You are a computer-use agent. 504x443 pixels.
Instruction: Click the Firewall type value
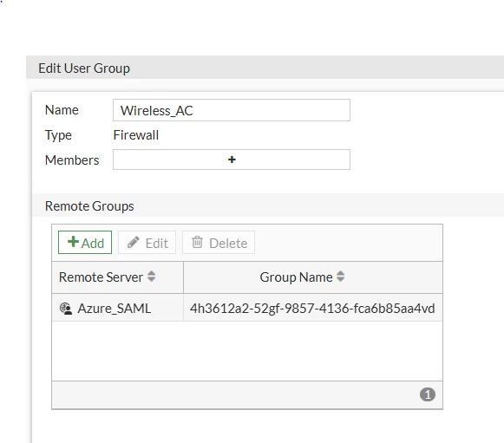click(136, 135)
